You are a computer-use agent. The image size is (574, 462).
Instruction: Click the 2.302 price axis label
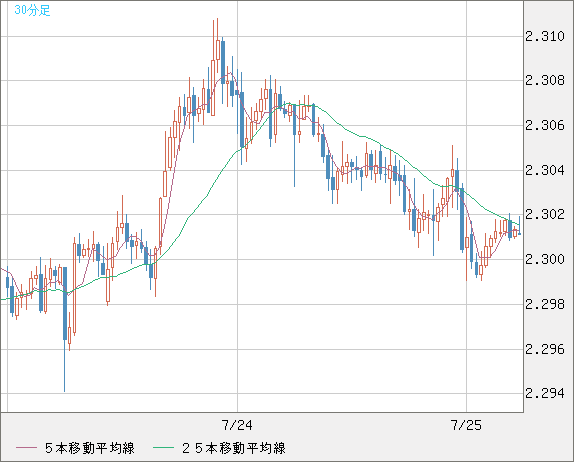[545, 215]
